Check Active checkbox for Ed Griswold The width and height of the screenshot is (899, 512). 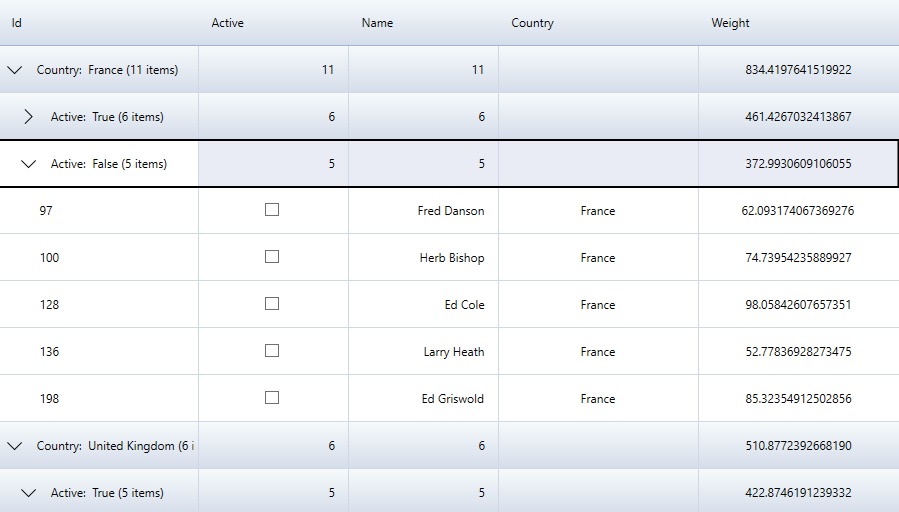(x=271, y=398)
